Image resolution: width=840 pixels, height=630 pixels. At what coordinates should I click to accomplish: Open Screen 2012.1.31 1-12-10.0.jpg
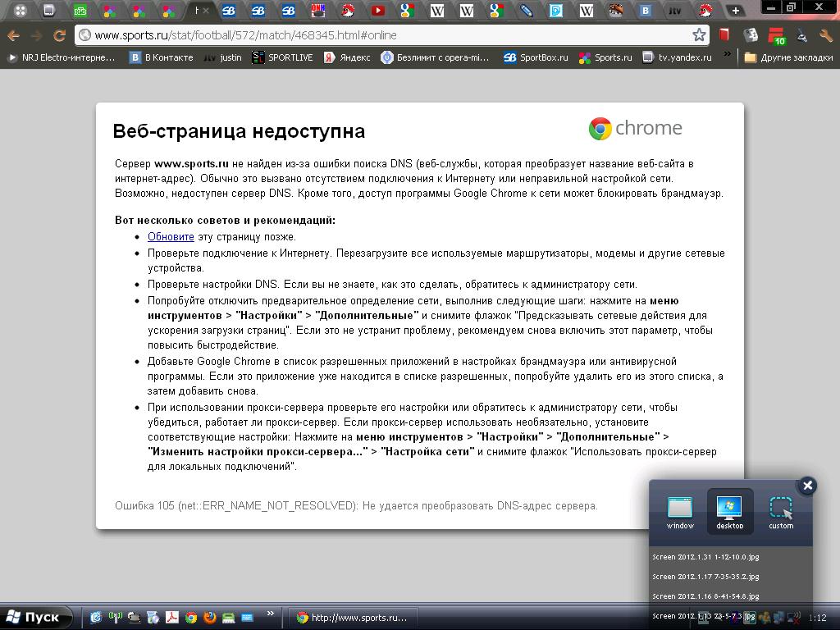pos(705,557)
